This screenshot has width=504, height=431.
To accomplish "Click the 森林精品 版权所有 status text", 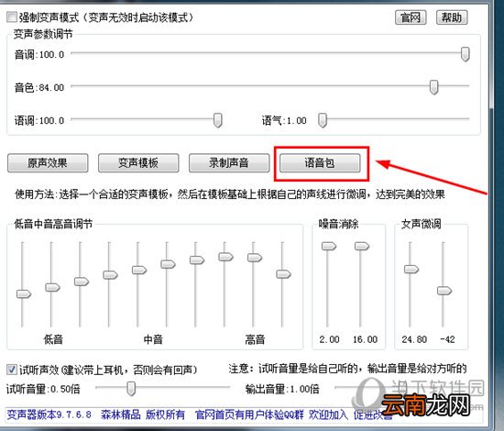I will pyautogui.click(x=143, y=414).
